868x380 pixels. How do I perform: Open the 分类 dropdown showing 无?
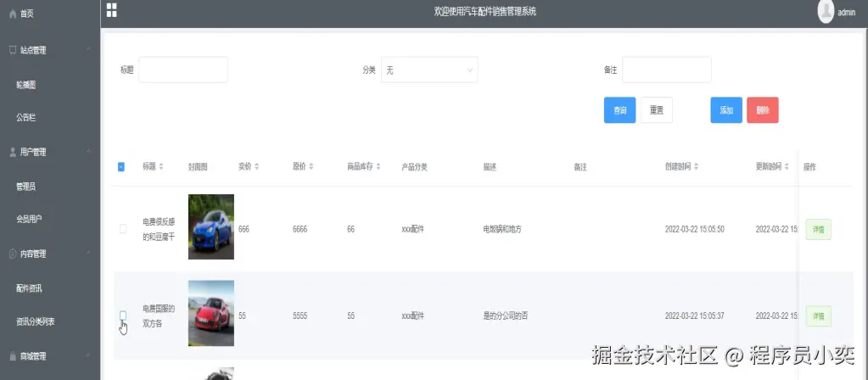pos(429,70)
